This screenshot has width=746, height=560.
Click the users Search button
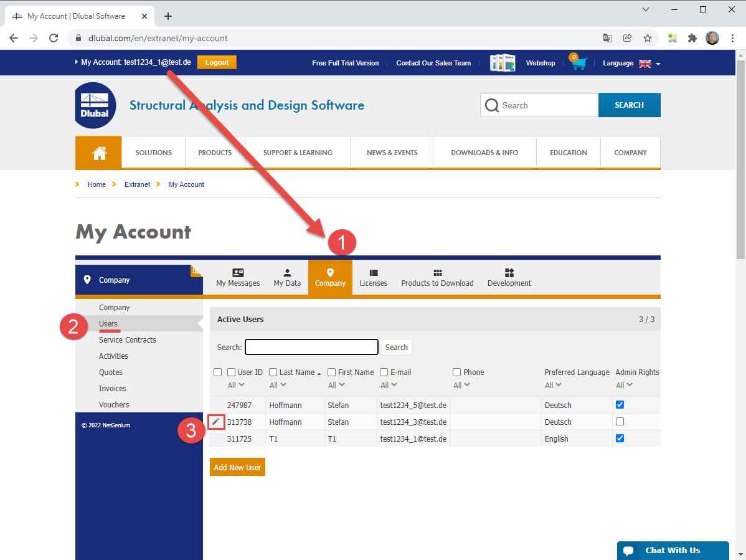click(396, 348)
